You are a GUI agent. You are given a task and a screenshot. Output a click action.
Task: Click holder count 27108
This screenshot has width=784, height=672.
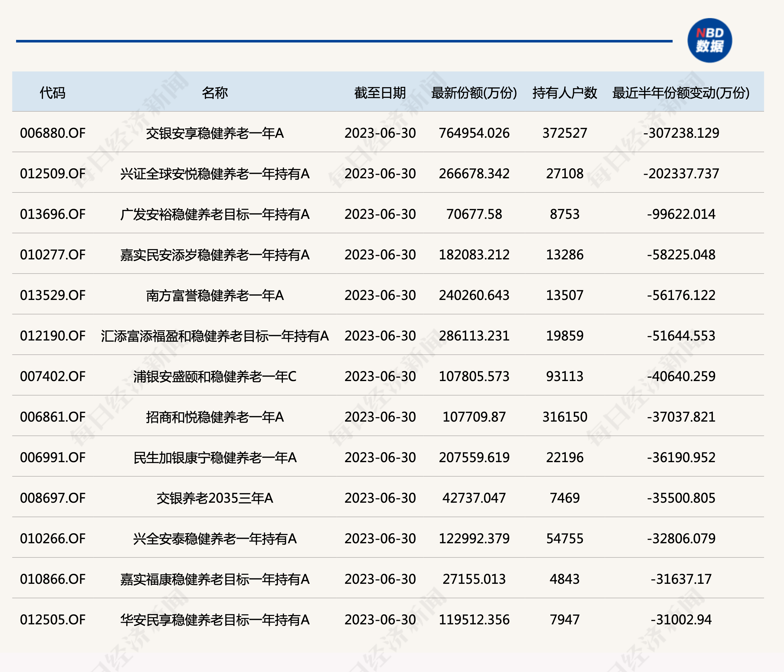(565, 174)
